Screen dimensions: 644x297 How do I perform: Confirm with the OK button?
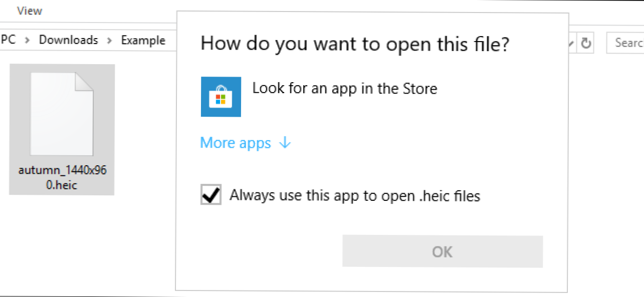(443, 251)
